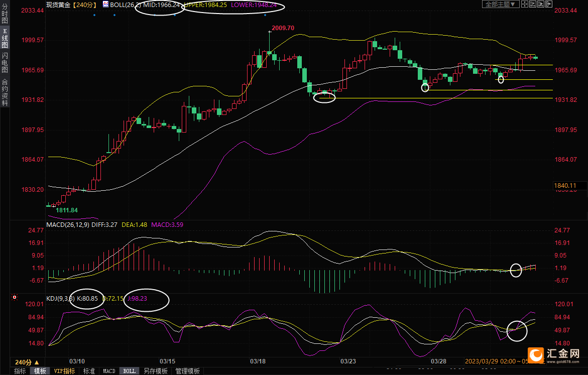Click the DEA:1.48 value
This screenshot has height=375, width=588.
[134, 224]
